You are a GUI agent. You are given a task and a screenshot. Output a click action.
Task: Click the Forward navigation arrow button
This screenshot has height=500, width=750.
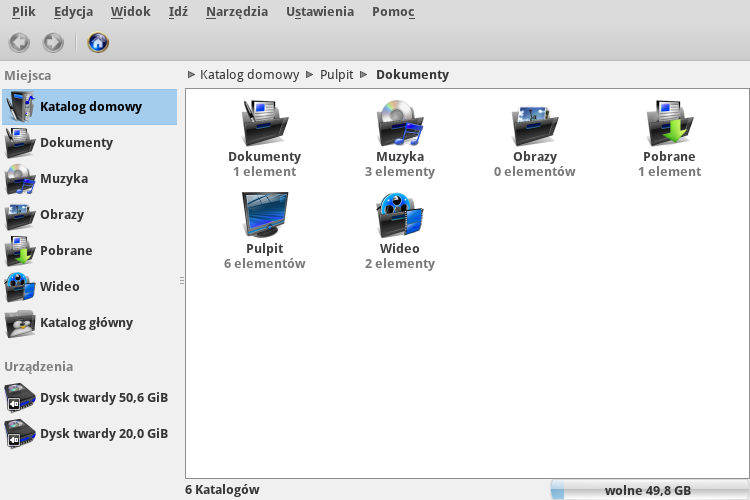pyautogui.click(x=53, y=43)
